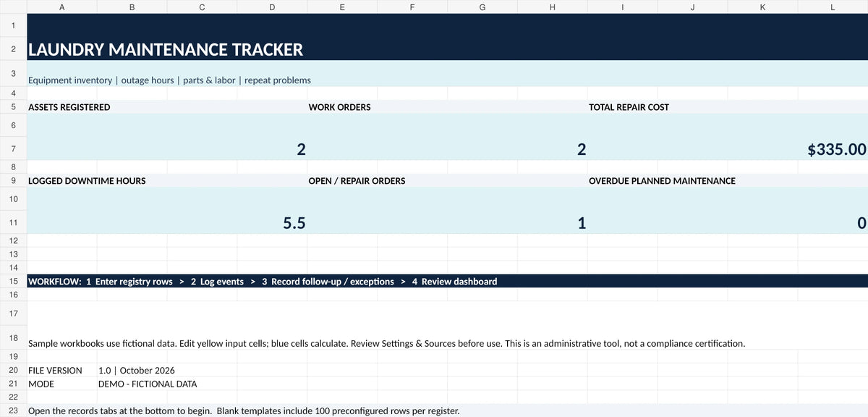Image resolution: width=868 pixels, height=417 pixels.
Task: Select column K header
Action: pos(763,7)
